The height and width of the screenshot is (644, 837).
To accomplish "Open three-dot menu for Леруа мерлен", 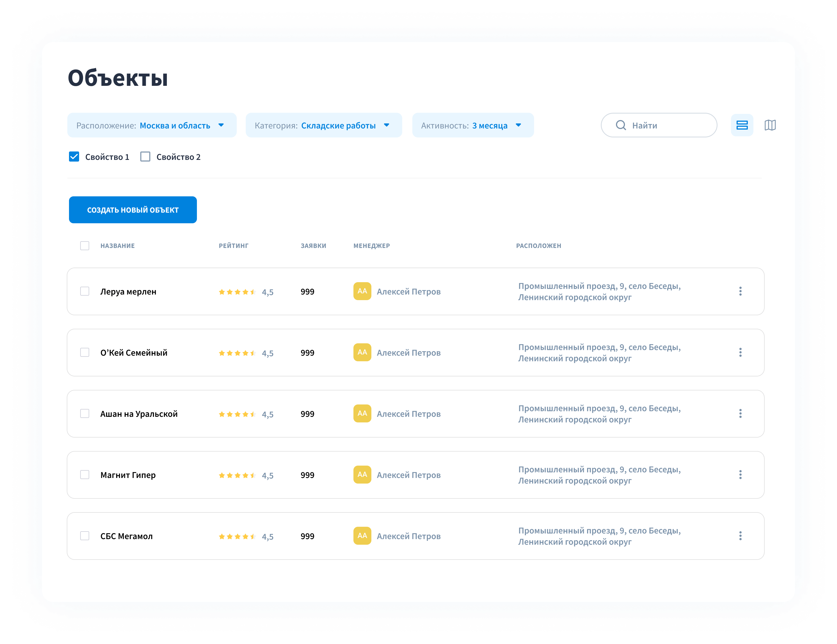I will point(740,291).
